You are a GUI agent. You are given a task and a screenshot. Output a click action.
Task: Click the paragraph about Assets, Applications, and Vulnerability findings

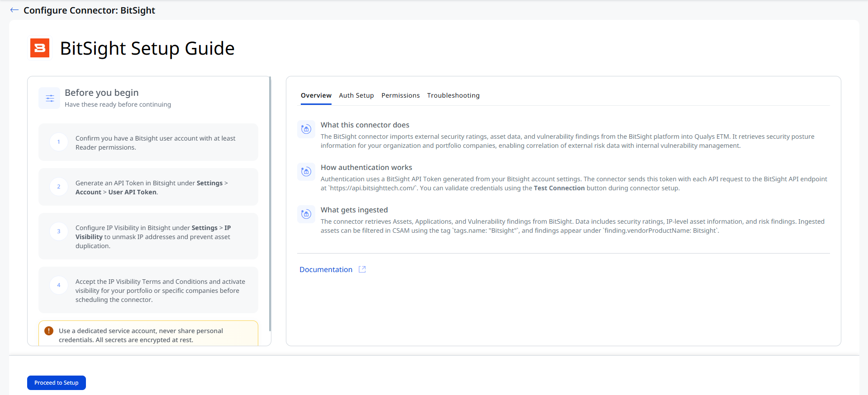[x=573, y=226]
